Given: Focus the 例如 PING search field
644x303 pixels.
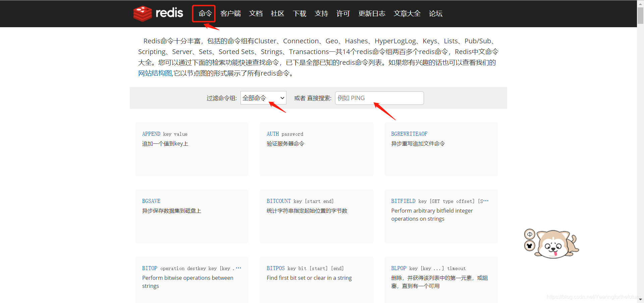Looking at the screenshot, I should (379, 98).
